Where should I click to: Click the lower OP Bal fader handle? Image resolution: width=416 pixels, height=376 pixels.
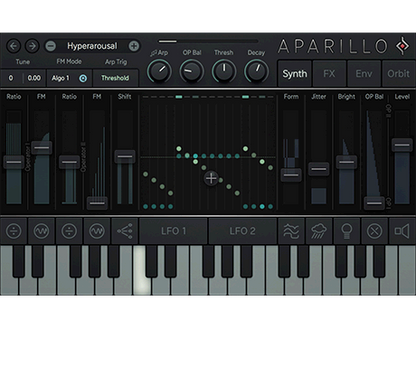tap(374, 203)
